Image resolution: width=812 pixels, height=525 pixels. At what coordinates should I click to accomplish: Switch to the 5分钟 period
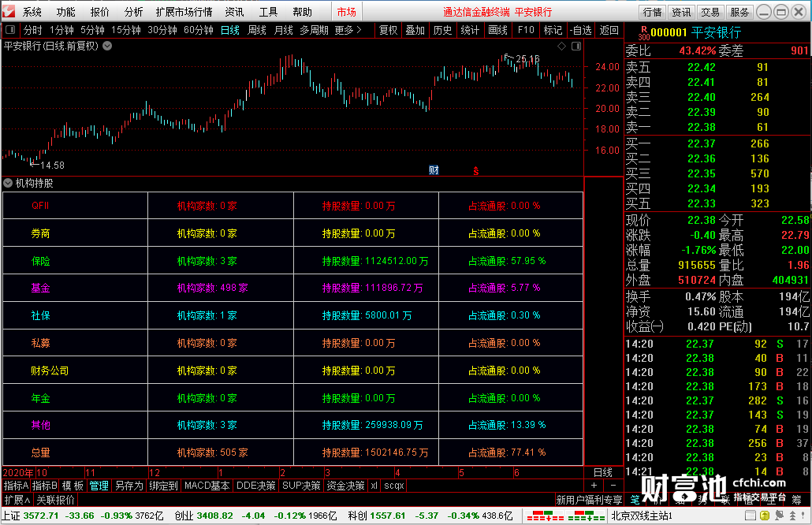93,30
